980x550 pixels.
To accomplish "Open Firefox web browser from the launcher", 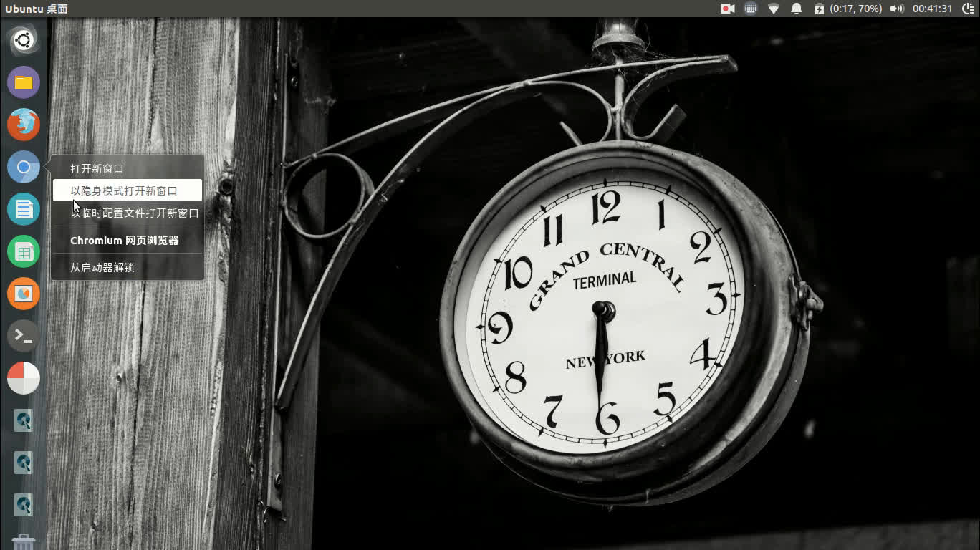I will click(24, 125).
